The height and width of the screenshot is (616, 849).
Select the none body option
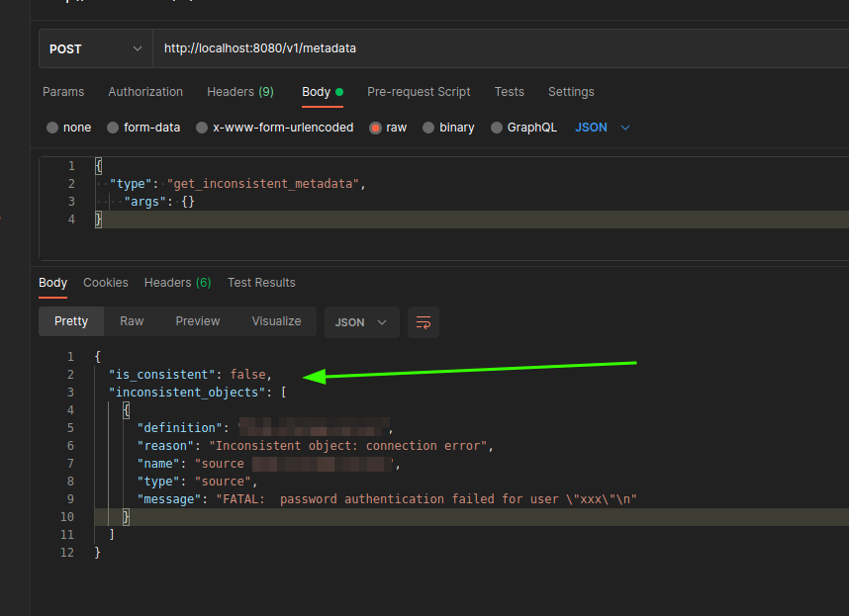pos(67,127)
